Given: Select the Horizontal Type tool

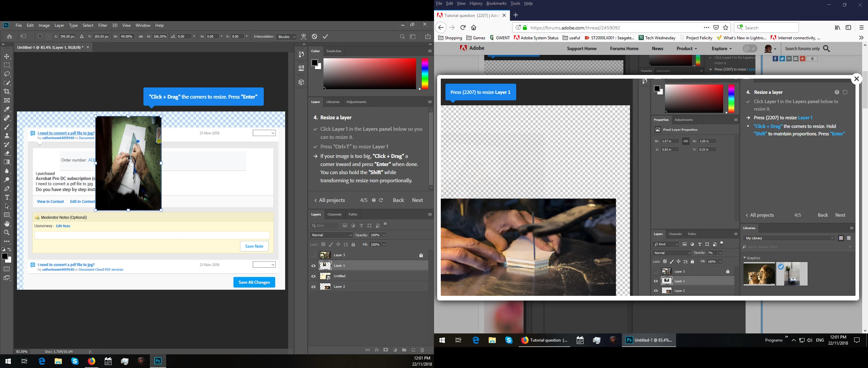Looking at the screenshot, I should 7,197.
